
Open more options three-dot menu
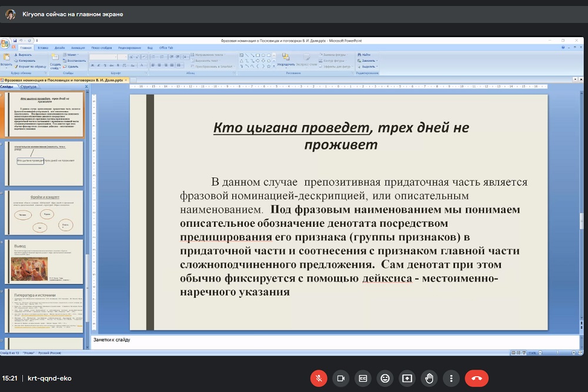coord(451,378)
